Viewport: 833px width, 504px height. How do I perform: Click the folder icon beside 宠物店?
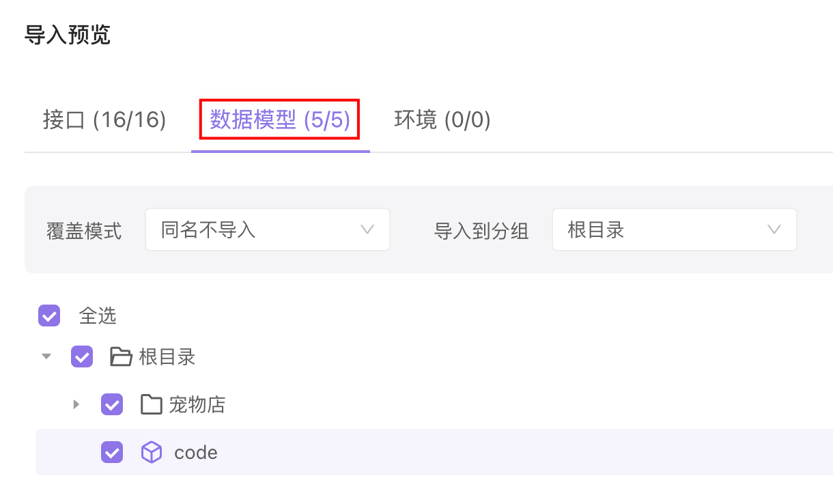pyautogui.click(x=151, y=404)
